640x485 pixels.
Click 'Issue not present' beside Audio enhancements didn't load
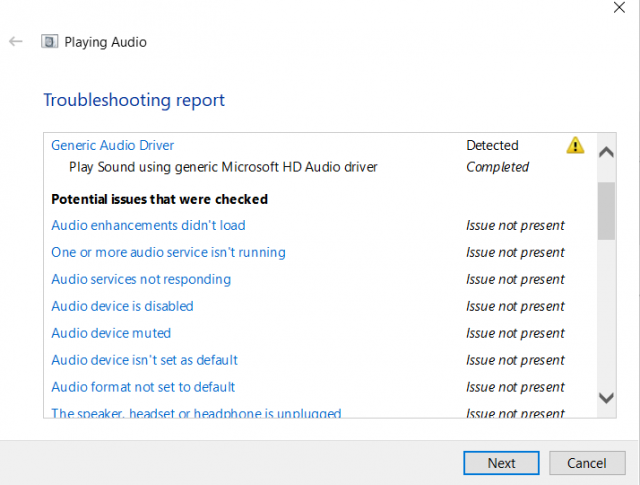click(515, 225)
